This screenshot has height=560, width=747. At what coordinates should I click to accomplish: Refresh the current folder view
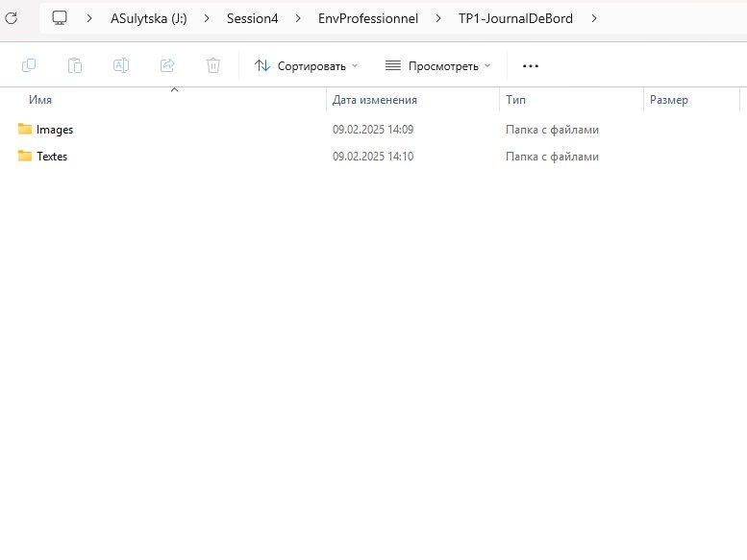coord(12,17)
